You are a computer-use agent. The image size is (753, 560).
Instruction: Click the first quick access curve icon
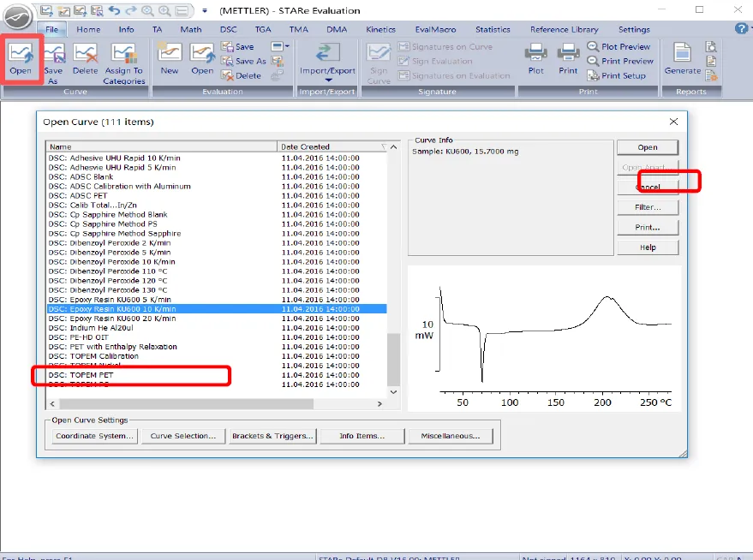coord(46,10)
